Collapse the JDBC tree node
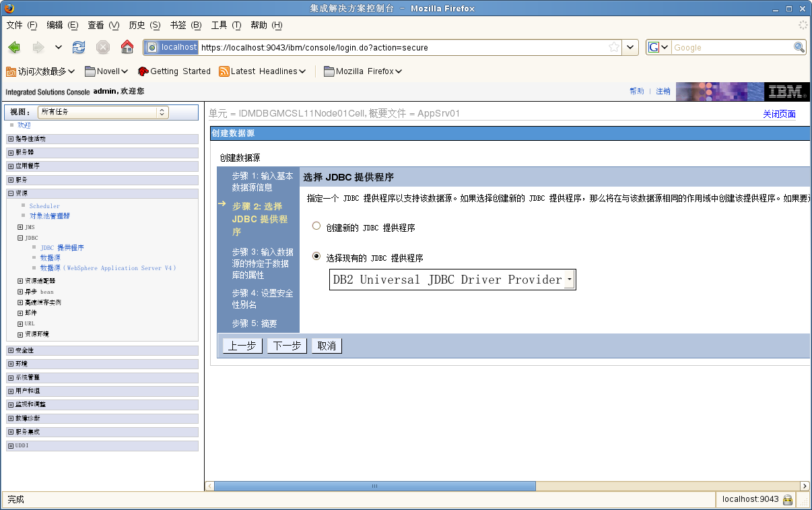Screen dimensions: 812x510 click(20, 238)
